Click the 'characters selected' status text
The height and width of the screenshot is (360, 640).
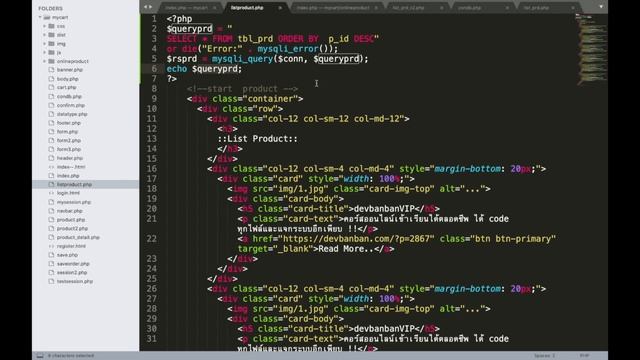tap(71, 356)
